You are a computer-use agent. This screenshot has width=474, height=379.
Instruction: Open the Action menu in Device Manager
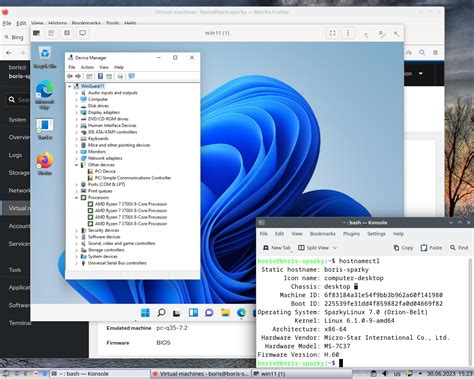[87, 67]
